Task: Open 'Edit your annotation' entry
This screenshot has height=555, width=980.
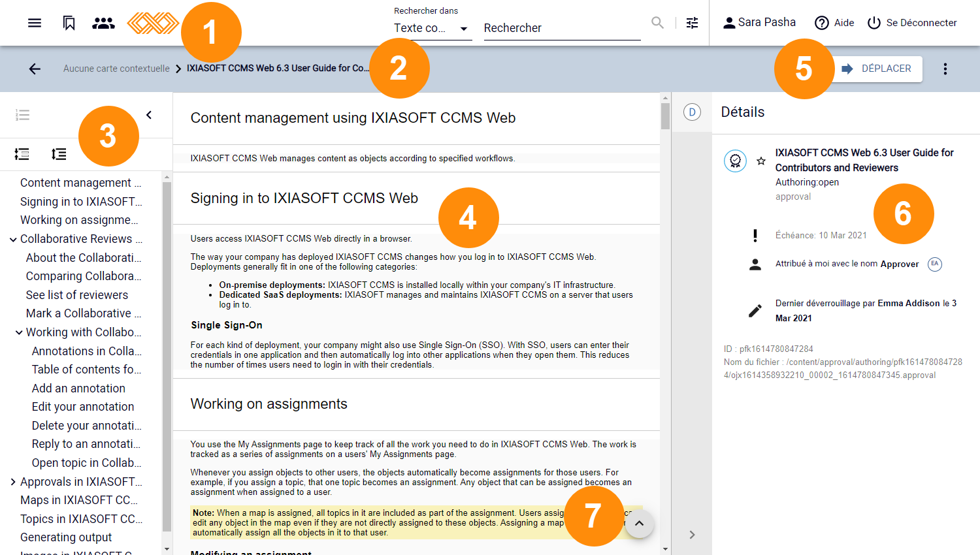Action: 83,407
